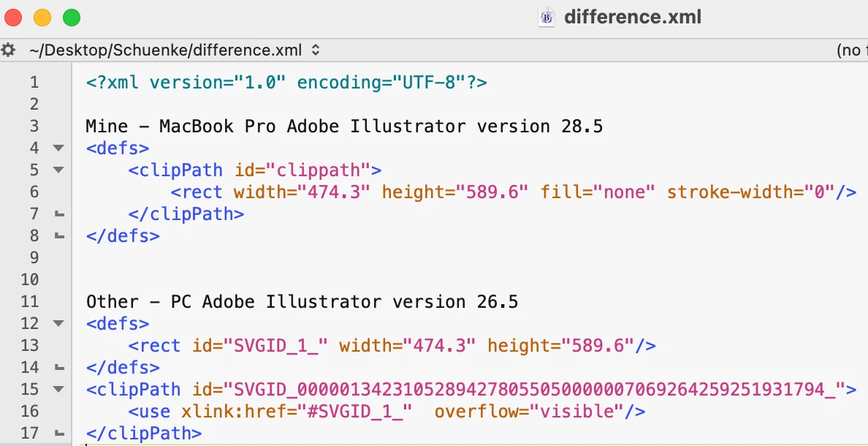Viewport: 868px width, 446px height.
Task: Click the yellow minimize window button
Action: pyautogui.click(x=42, y=18)
